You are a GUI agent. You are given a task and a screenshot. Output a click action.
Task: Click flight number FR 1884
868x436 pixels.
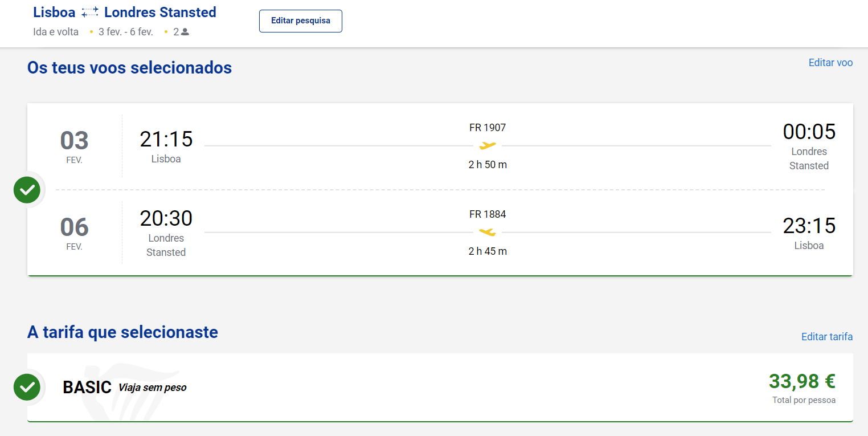tap(488, 214)
